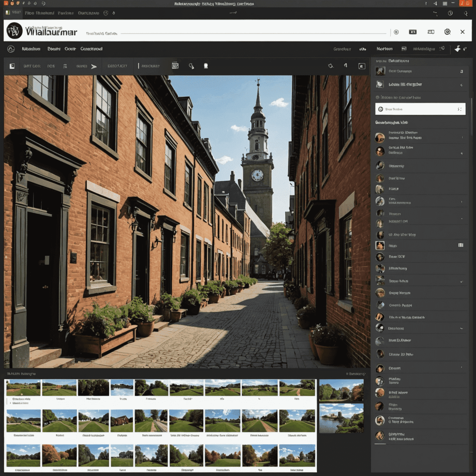Click the orange icon in the top-left system corner
The width and height of the screenshot is (476, 476).
[6, 3]
